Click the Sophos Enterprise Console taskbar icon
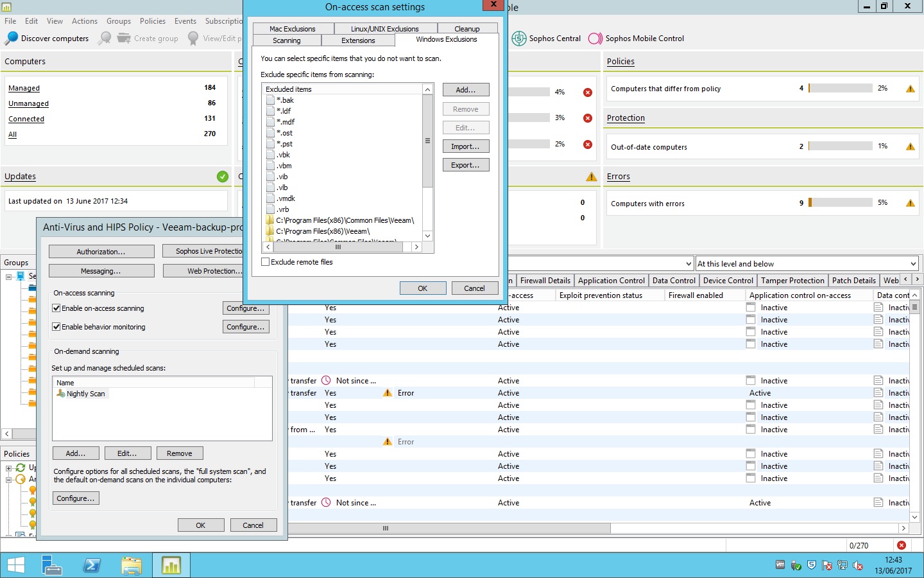The width and height of the screenshot is (924, 578). point(171,565)
